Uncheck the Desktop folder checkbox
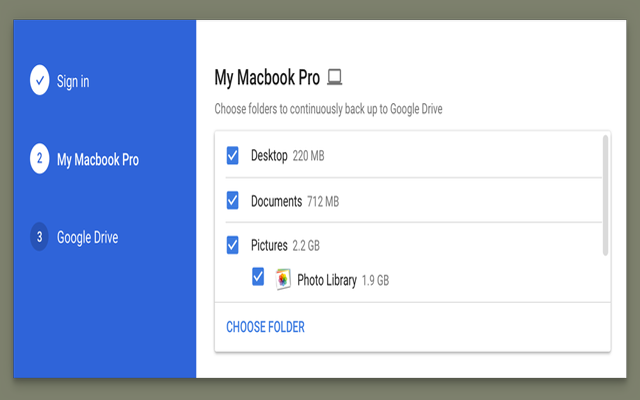Screen dimensions: 640x400 (233, 155)
